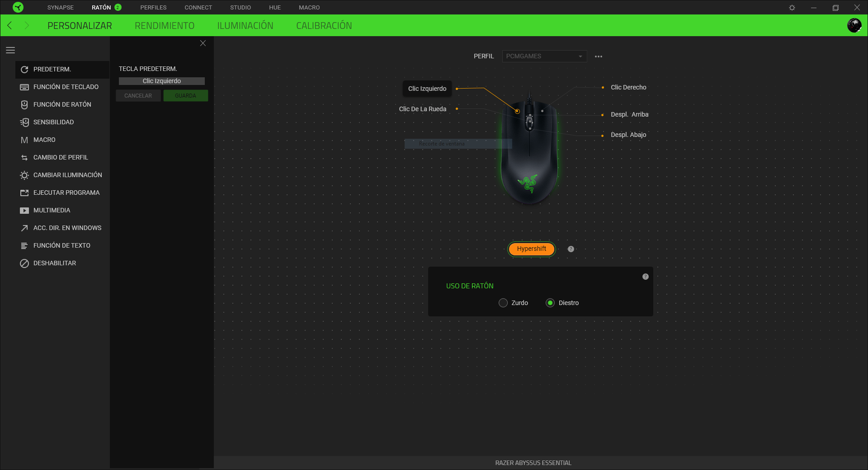868x470 pixels.
Task: Click the Uso de Ratón heading
Action: click(x=470, y=286)
